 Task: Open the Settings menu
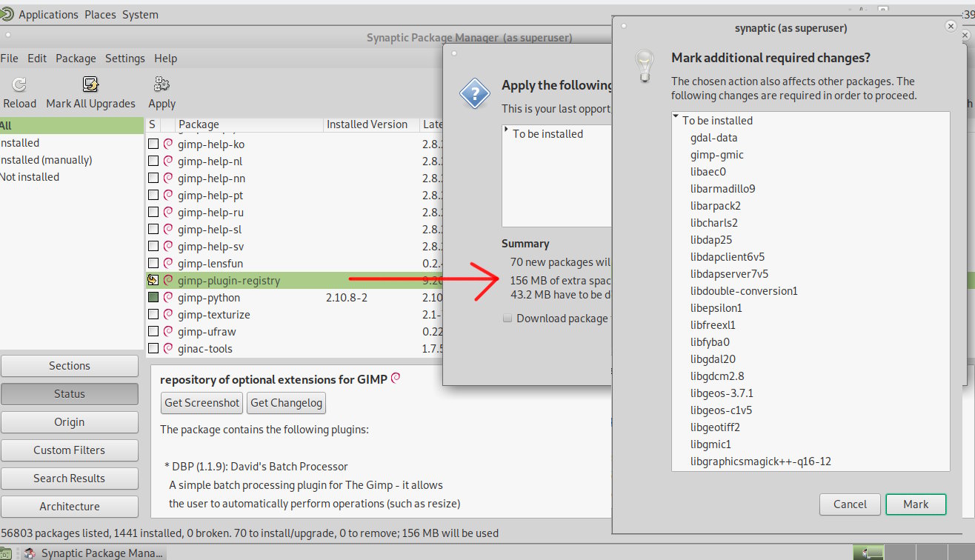click(124, 59)
